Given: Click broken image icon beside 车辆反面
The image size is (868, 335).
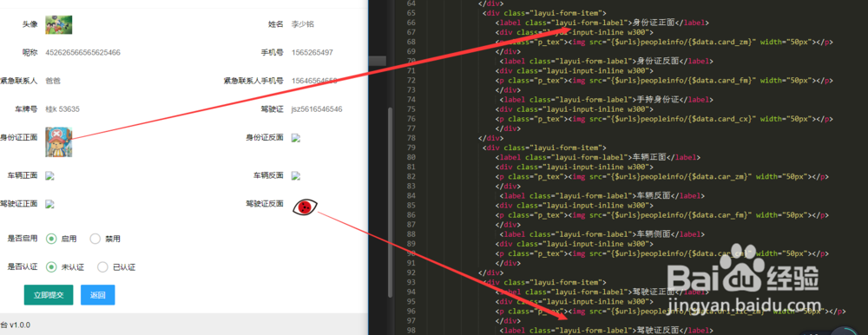Looking at the screenshot, I should point(296,175).
